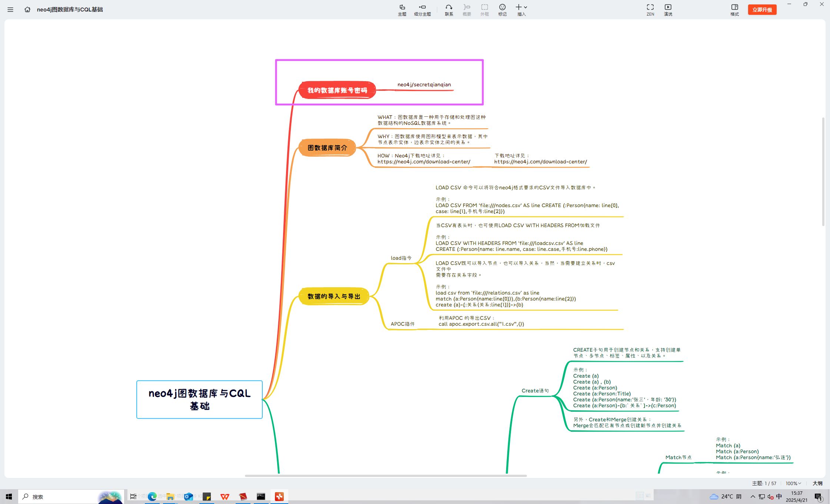Click the muted volume tray icon

click(770, 497)
